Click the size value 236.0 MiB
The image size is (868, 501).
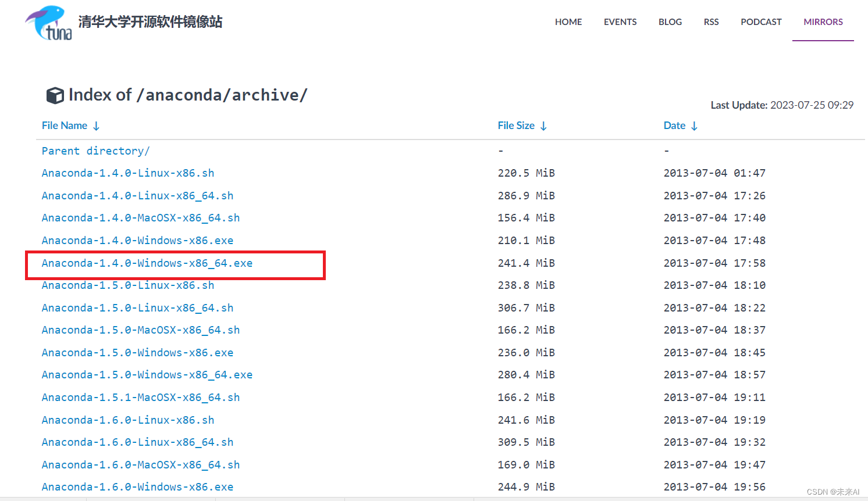point(526,353)
